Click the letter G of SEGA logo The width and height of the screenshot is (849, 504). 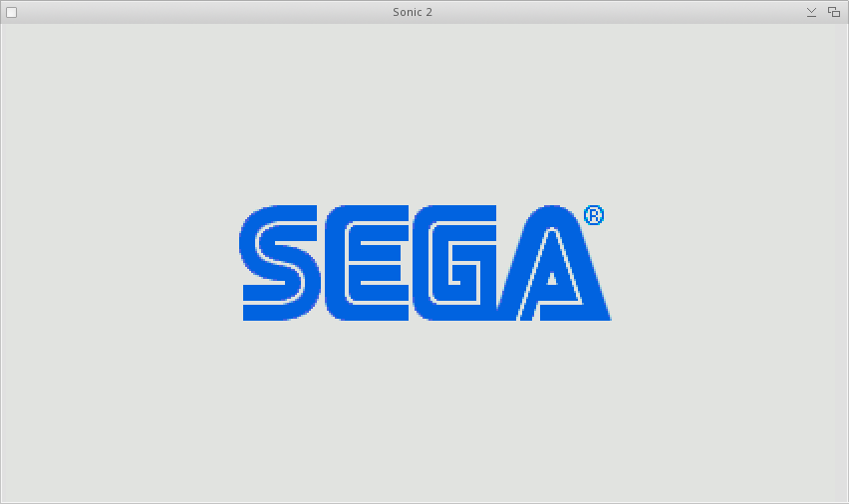455,263
